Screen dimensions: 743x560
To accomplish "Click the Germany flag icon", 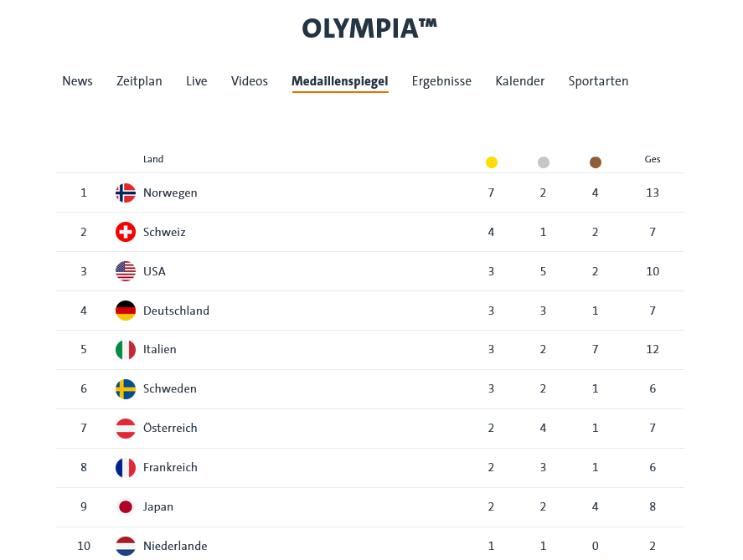I will 126,311.
